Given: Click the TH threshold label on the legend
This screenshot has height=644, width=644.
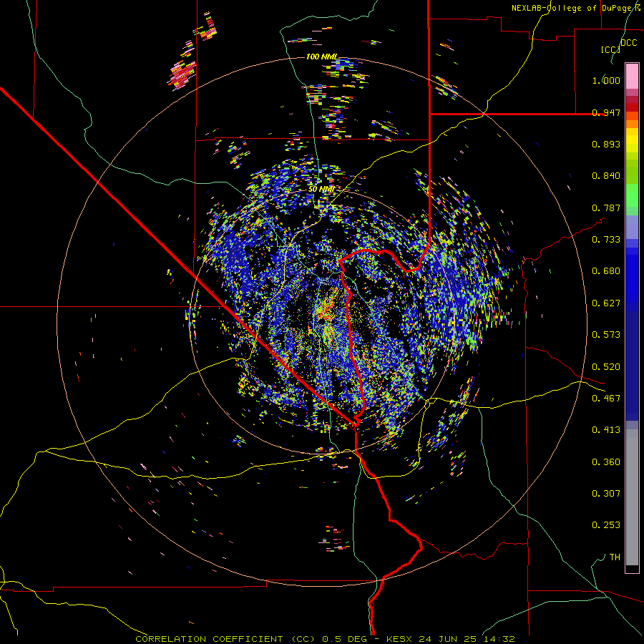Looking at the screenshot, I should tap(615, 557).
